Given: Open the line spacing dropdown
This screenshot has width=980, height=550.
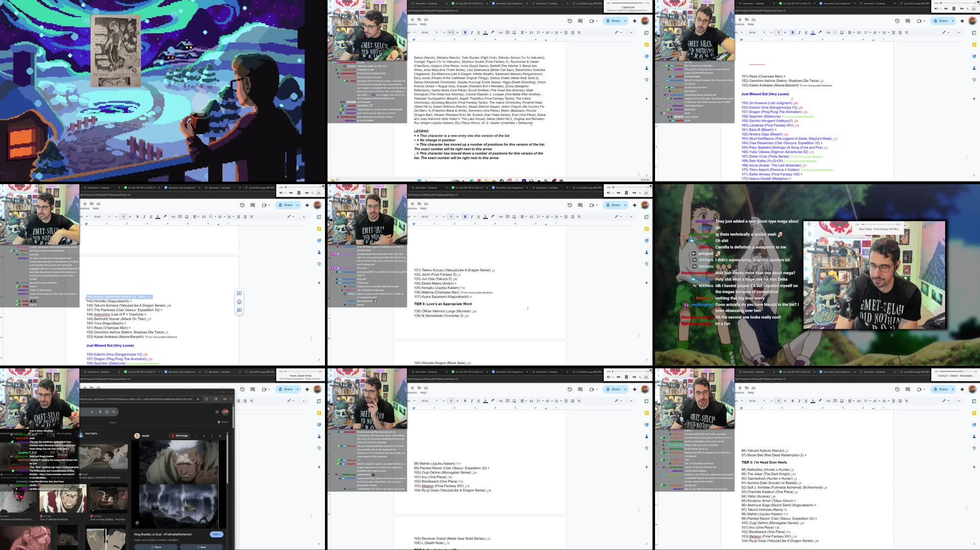Looking at the screenshot, I should click(532, 32).
